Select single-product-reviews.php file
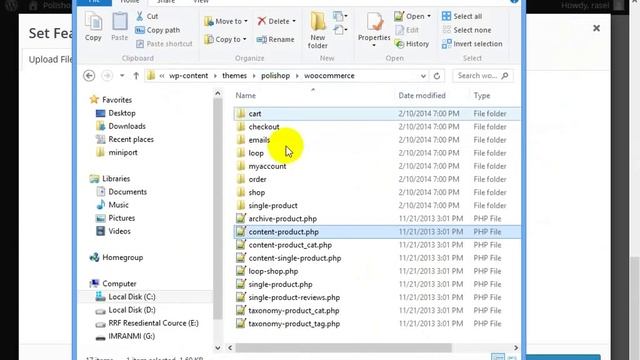640x360 pixels. pos(376,297)
